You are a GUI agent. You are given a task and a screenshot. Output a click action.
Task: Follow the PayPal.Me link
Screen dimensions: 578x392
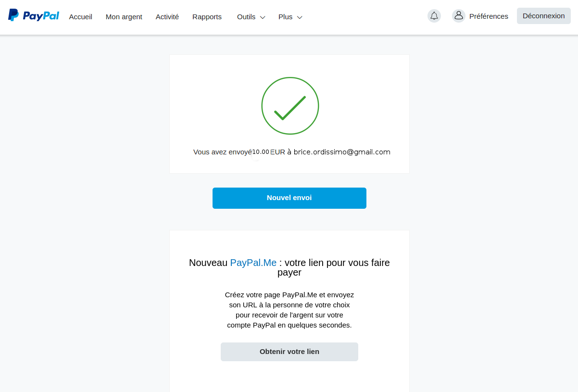coord(253,263)
